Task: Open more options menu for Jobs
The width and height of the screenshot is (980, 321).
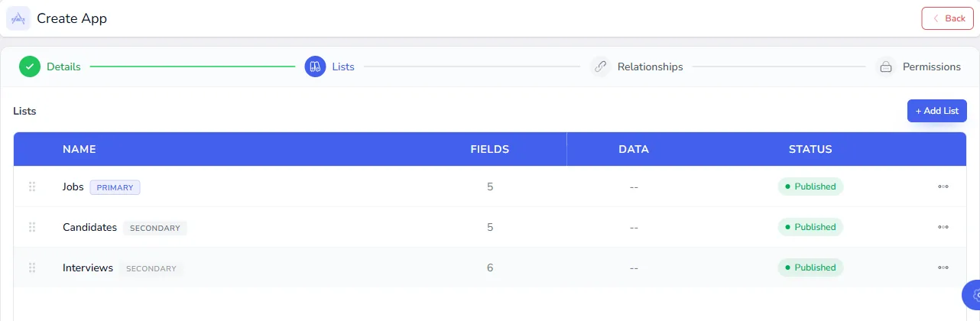Action: pos(943,186)
